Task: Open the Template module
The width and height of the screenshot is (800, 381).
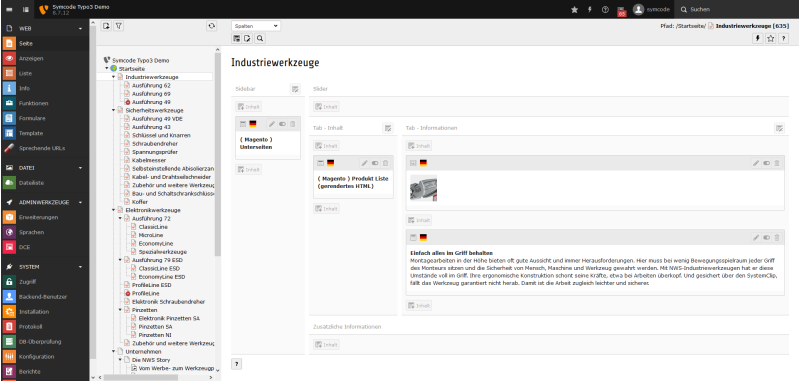Action: (x=44, y=133)
